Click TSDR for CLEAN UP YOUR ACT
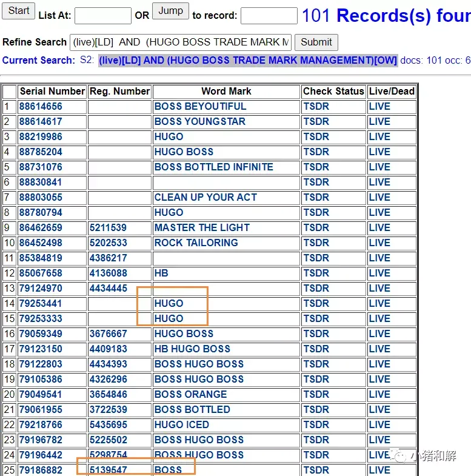This screenshot has width=471, height=476. (x=316, y=198)
